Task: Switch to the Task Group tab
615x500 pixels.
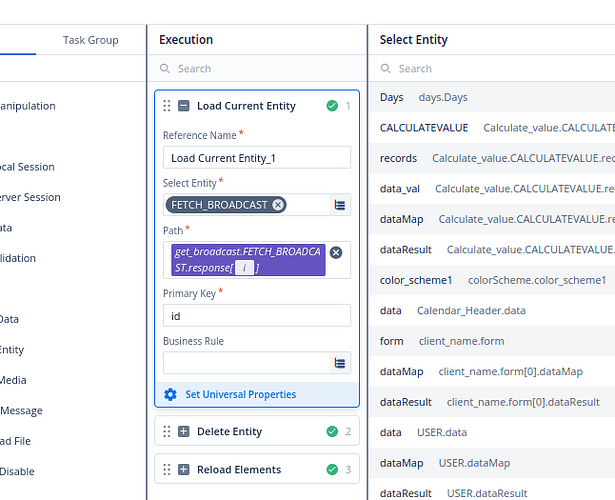Action: tap(90, 40)
